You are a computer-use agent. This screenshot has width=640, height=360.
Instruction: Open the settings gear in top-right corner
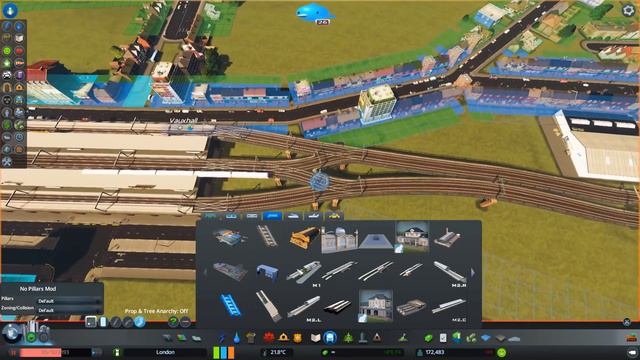[x=629, y=10]
